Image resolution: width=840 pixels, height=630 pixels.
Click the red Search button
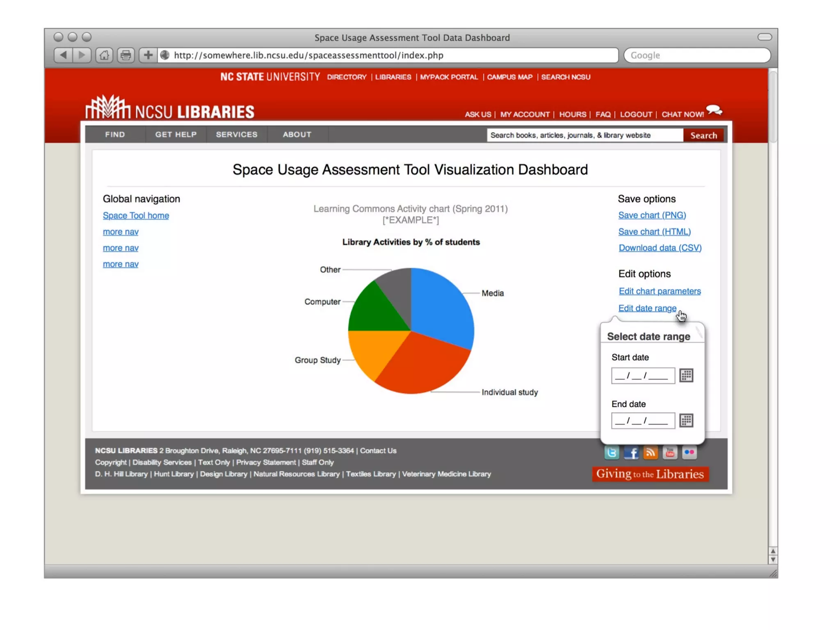coord(703,135)
